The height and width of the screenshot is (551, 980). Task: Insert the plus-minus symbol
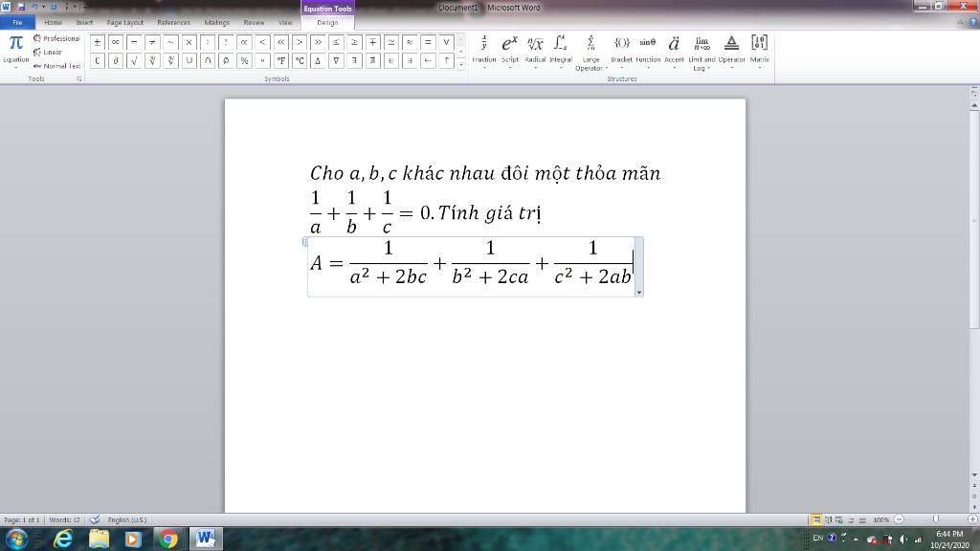point(98,42)
